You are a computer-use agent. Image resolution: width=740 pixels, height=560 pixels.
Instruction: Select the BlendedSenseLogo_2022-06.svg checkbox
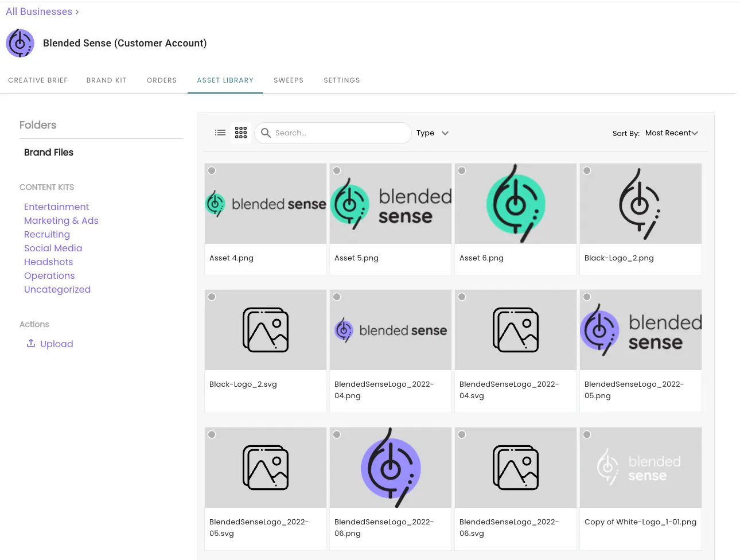click(x=462, y=434)
